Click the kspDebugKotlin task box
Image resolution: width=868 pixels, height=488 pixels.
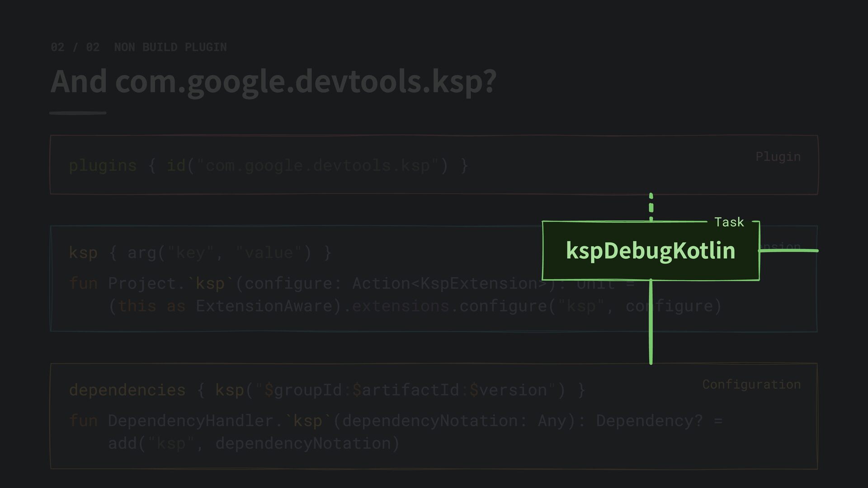(x=651, y=251)
